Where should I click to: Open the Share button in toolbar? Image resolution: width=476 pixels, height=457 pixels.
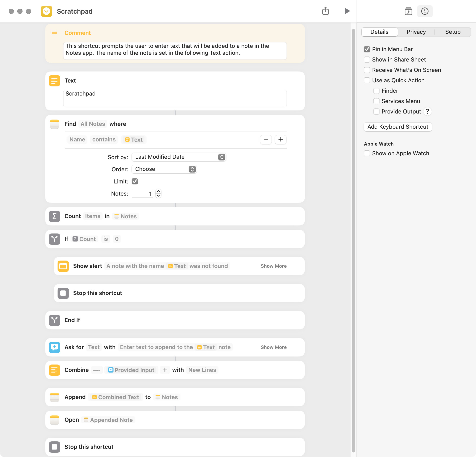pos(325,11)
